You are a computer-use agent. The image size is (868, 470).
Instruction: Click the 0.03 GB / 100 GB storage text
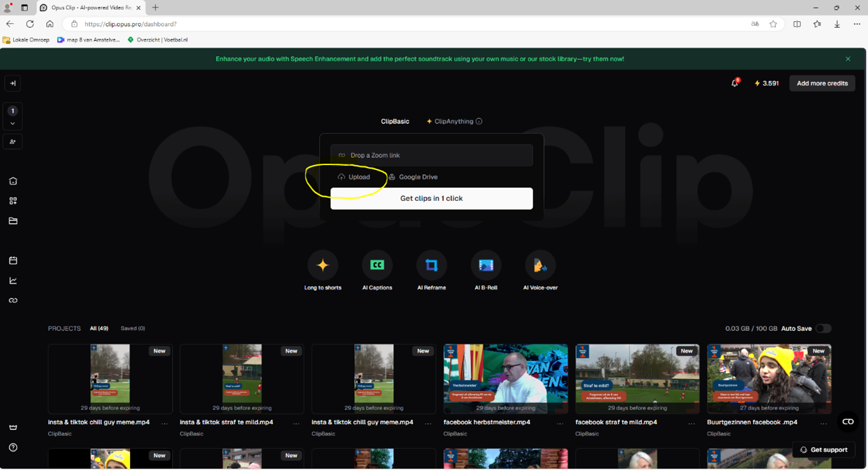751,329
